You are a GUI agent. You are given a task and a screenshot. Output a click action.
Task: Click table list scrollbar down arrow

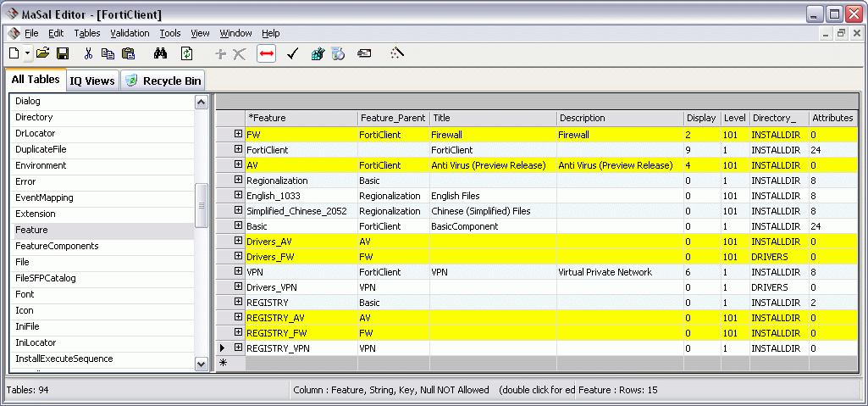(202, 364)
